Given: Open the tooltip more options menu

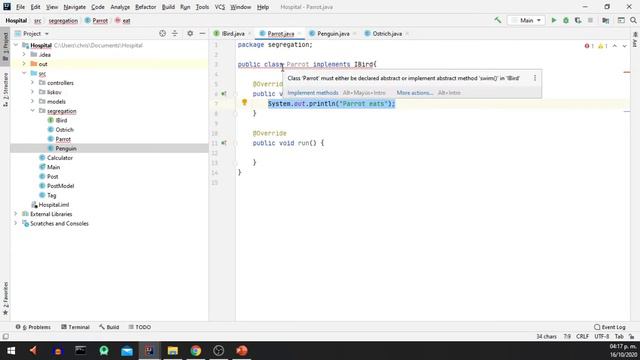Looking at the screenshot, I should 535,78.
